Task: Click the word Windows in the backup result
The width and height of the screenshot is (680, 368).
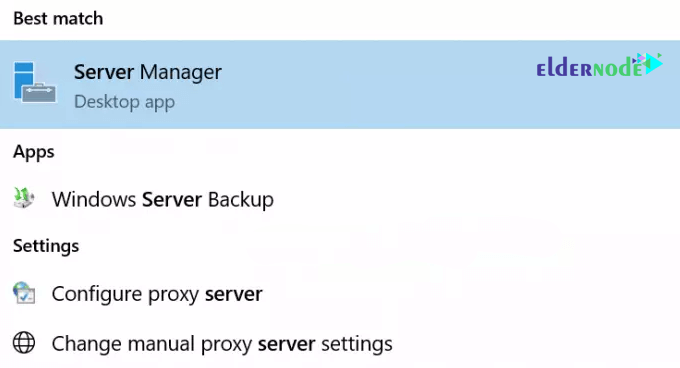Action: (x=94, y=199)
